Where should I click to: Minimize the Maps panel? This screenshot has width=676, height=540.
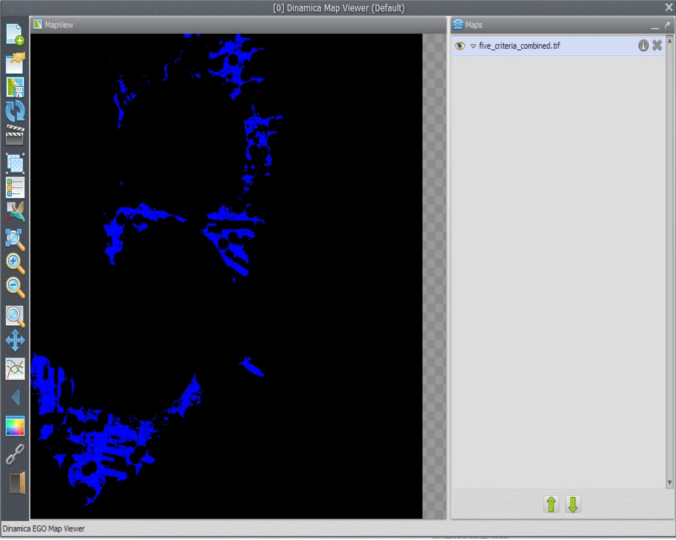pyautogui.click(x=655, y=24)
